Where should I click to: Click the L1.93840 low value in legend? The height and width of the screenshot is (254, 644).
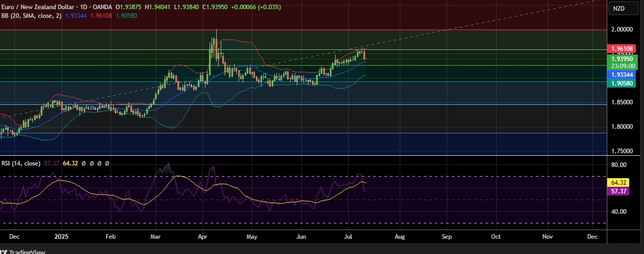pos(187,8)
